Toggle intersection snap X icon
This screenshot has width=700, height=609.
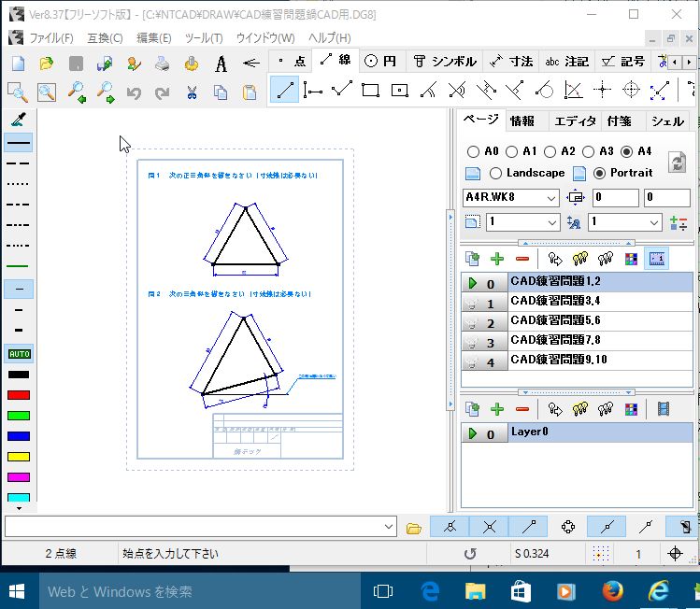coord(490,527)
